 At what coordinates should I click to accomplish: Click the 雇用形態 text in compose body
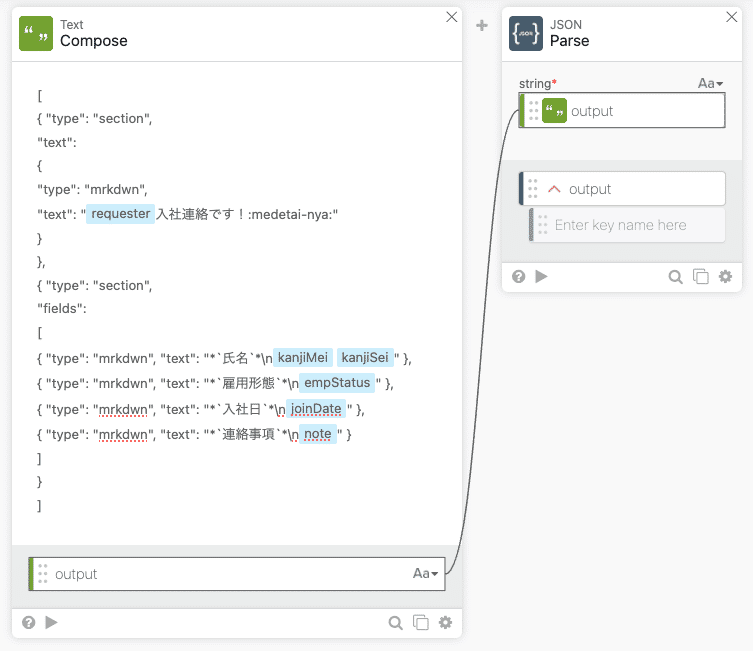point(248,383)
